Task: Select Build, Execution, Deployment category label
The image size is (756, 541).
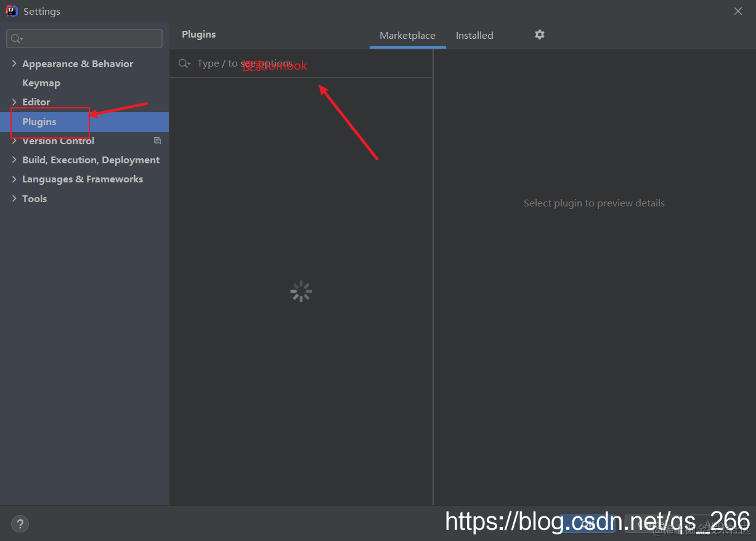Action: [x=91, y=160]
